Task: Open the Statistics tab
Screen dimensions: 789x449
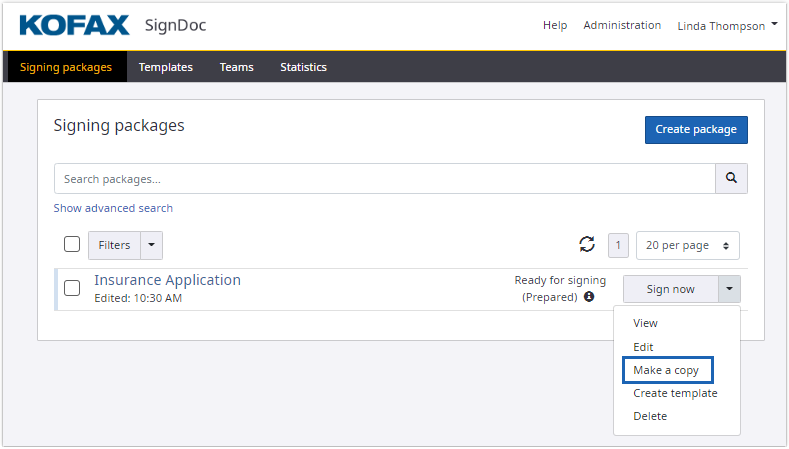Action: tap(303, 67)
